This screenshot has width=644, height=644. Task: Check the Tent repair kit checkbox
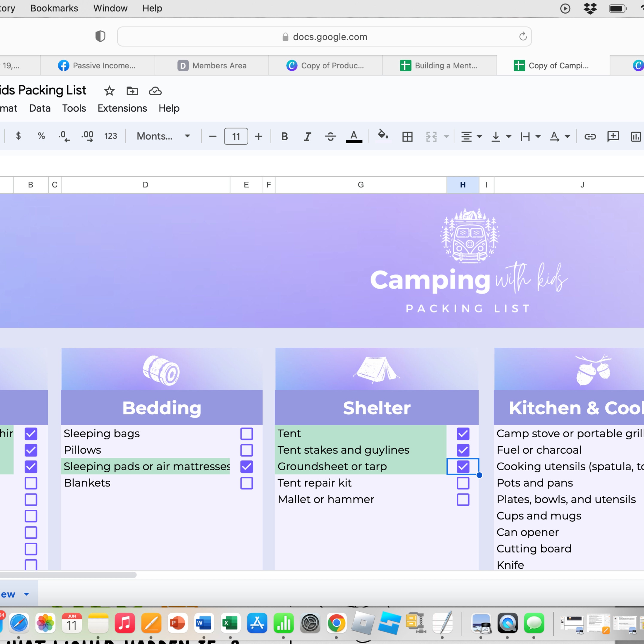(x=463, y=483)
